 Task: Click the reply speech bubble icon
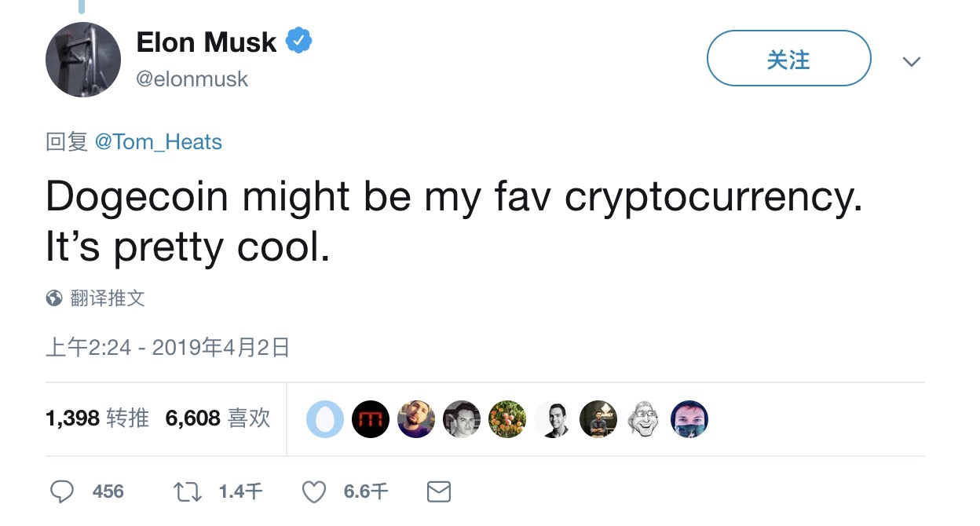(x=63, y=491)
